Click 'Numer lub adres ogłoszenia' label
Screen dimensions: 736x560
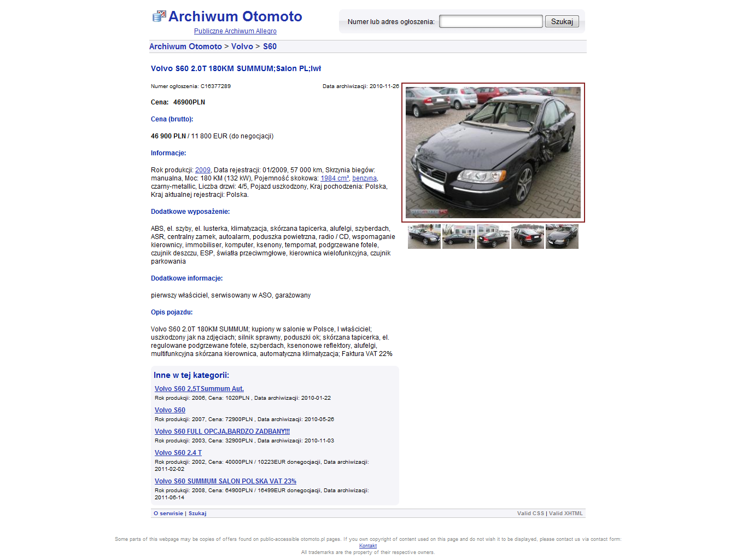click(x=391, y=22)
